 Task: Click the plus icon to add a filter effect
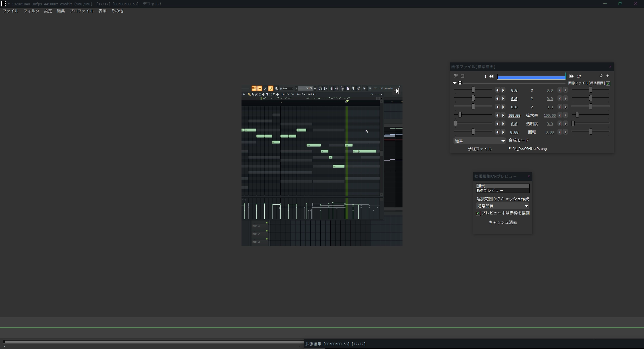pos(608,76)
